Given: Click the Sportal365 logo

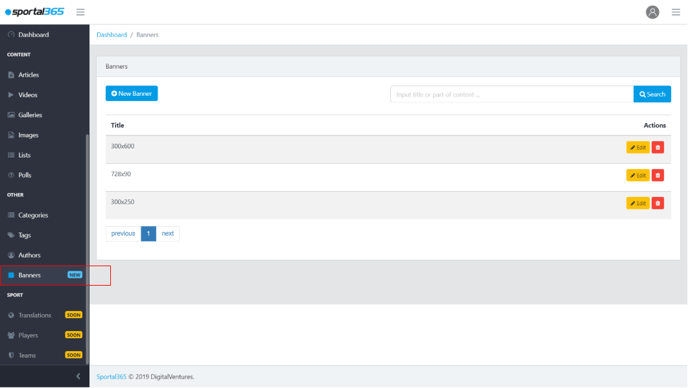Looking at the screenshot, I should [x=34, y=12].
